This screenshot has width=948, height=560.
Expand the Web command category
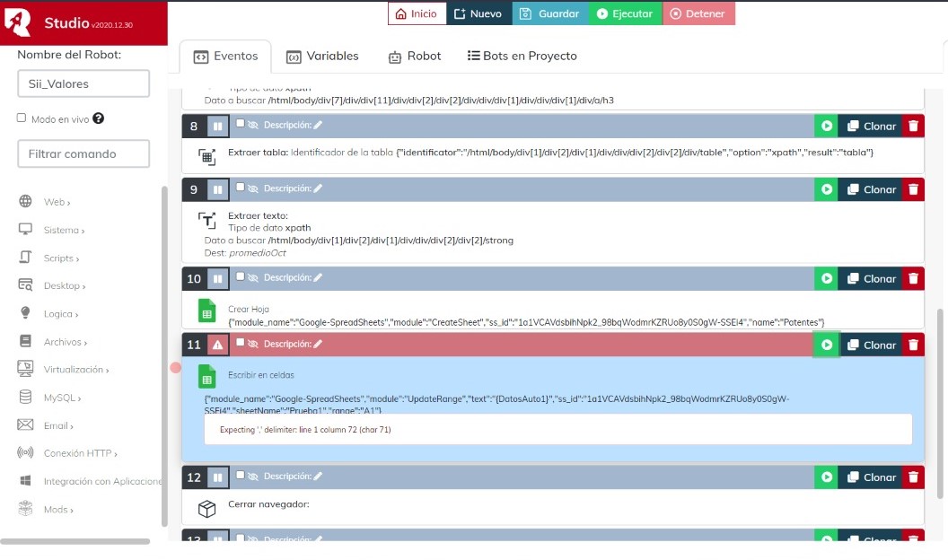coord(57,203)
